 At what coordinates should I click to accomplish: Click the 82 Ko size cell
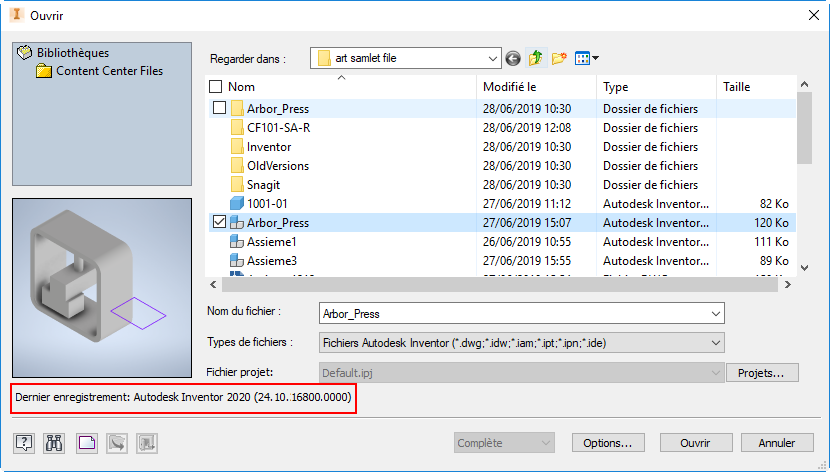pos(774,204)
